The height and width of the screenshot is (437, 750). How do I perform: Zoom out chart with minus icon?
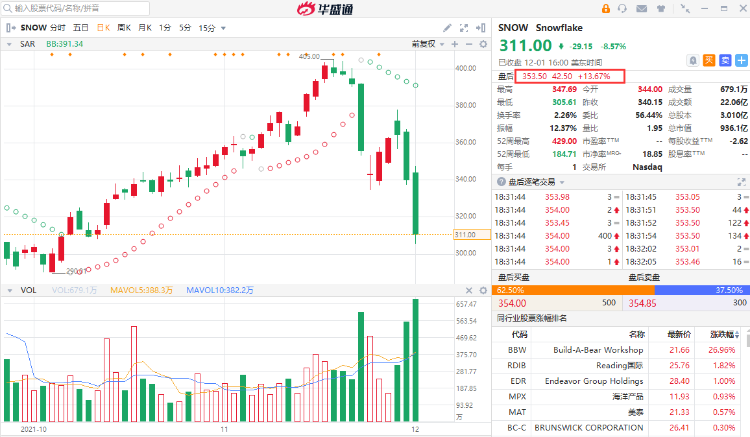click(x=469, y=44)
